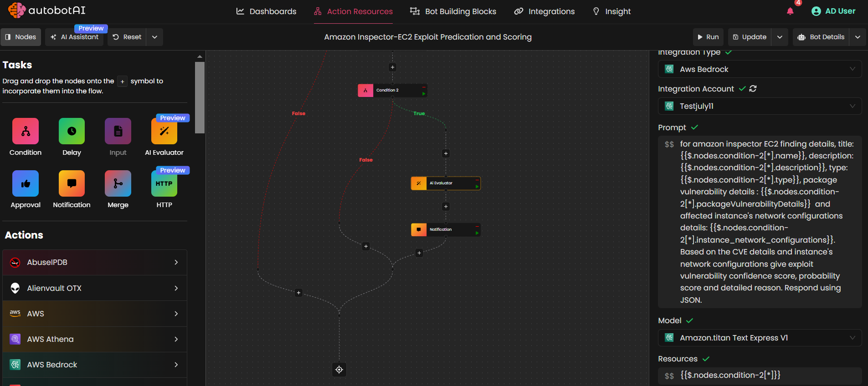Open the Insight tab
This screenshot has height=386, width=868.
[611, 11]
